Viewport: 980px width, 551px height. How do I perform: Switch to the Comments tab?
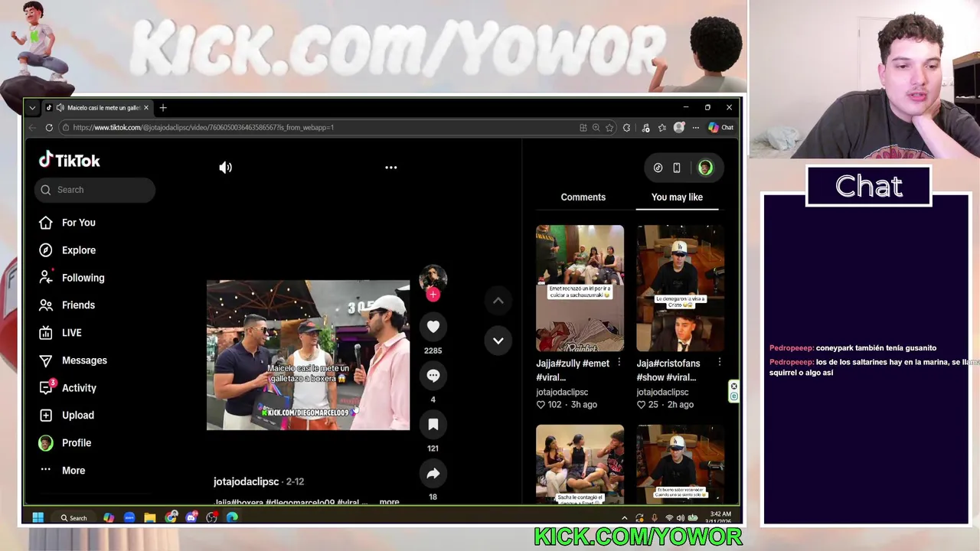(x=583, y=197)
